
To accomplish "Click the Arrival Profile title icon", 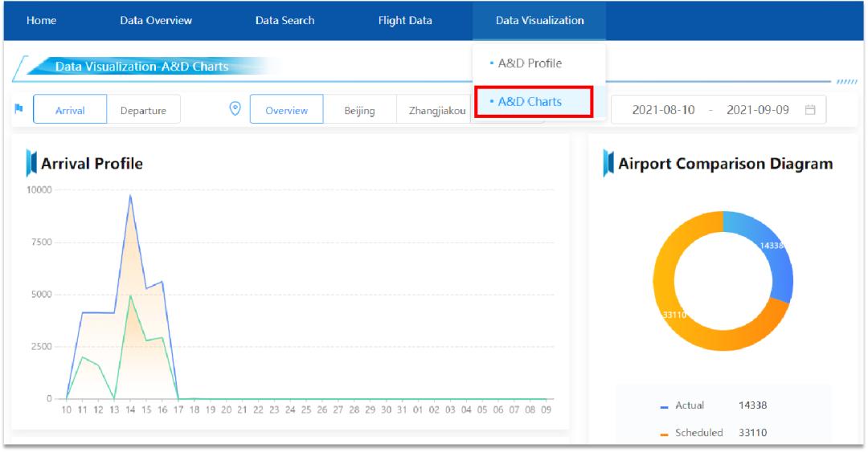I will pyautogui.click(x=31, y=163).
